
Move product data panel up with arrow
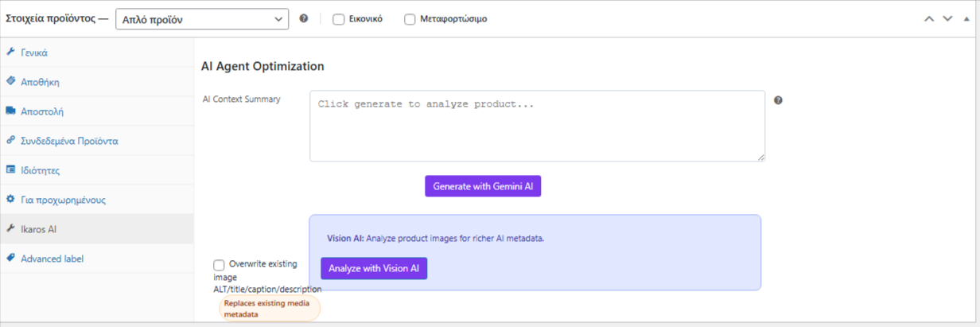pyautogui.click(x=929, y=19)
